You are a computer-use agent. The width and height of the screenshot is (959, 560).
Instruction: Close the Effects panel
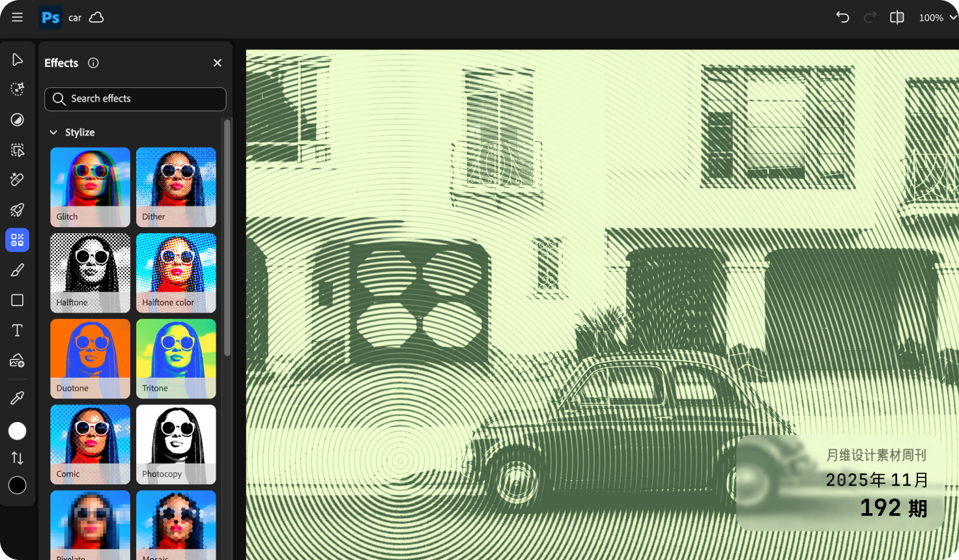coord(218,63)
